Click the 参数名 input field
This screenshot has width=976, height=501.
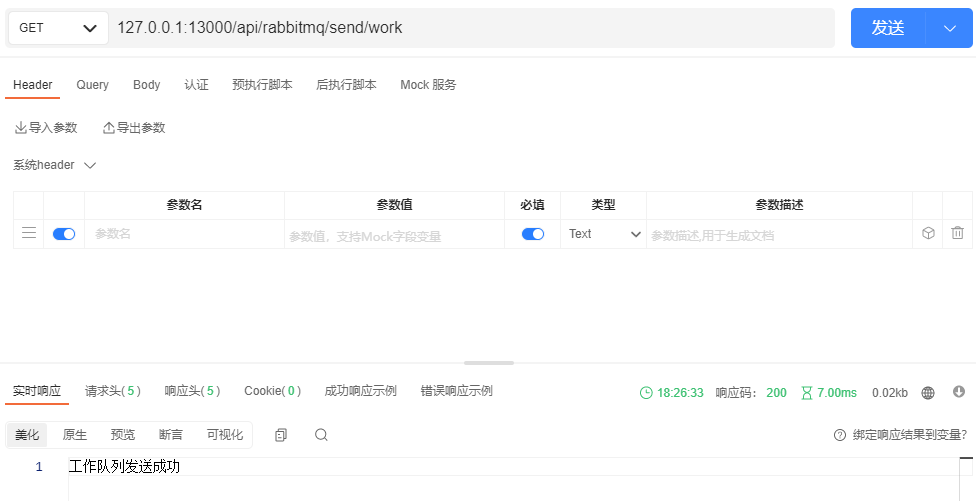pyautogui.click(x=184, y=234)
